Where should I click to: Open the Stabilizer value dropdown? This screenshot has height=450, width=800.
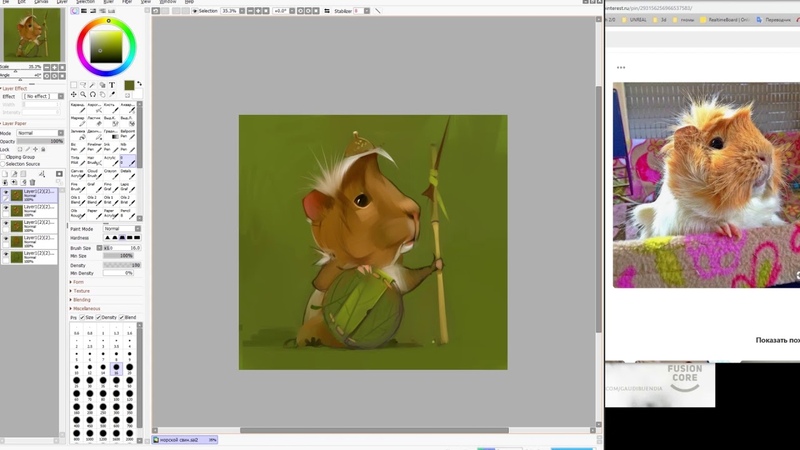pos(366,11)
